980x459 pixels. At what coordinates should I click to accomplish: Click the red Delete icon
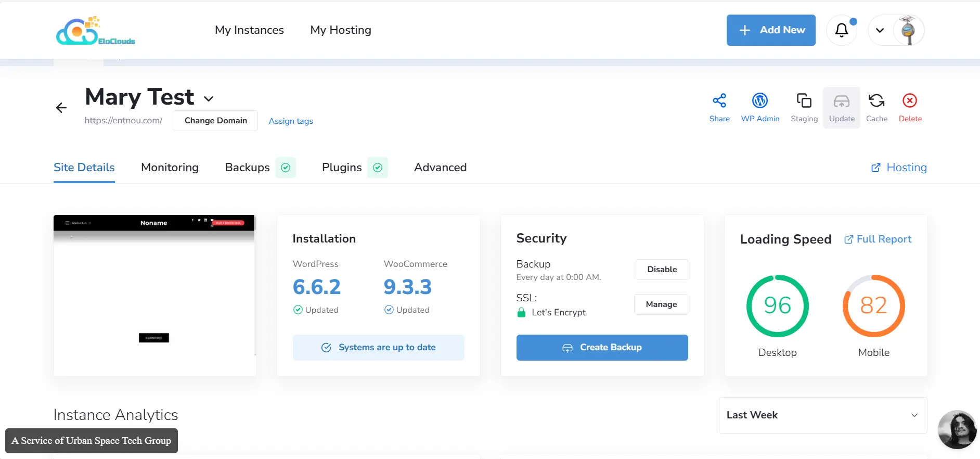[x=910, y=100]
